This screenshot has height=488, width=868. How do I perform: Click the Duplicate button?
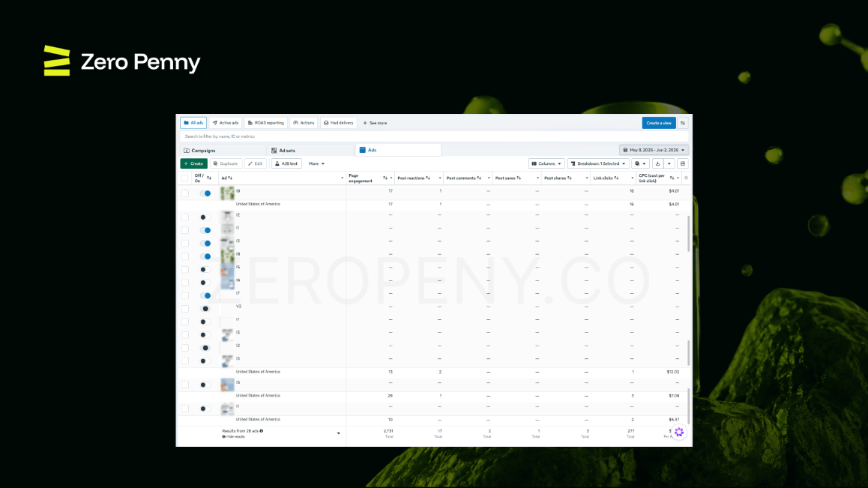coord(226,163)
